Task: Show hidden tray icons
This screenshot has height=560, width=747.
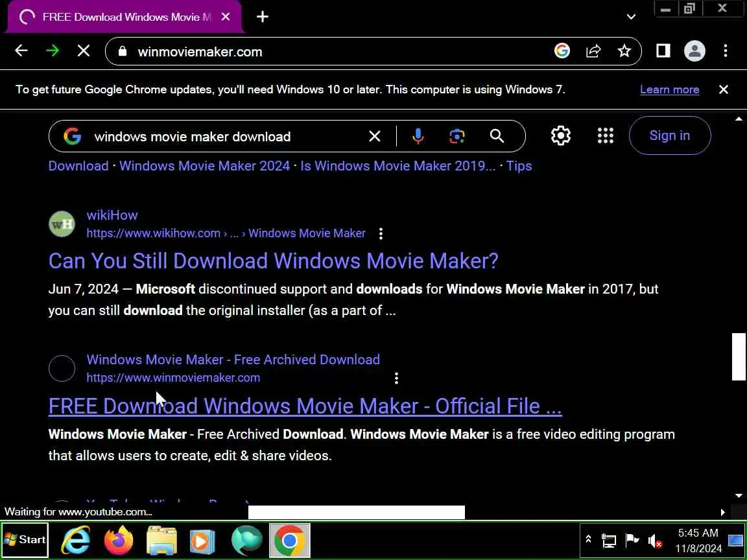Action: click(x=588, y=540)
